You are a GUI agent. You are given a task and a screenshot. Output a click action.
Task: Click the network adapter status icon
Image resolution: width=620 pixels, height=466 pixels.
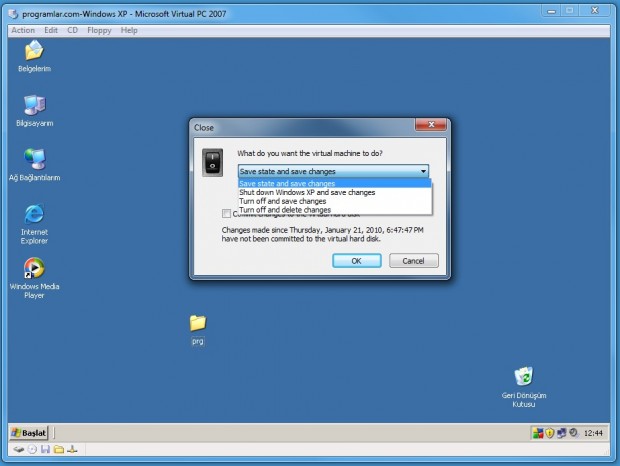coord(72,449)
